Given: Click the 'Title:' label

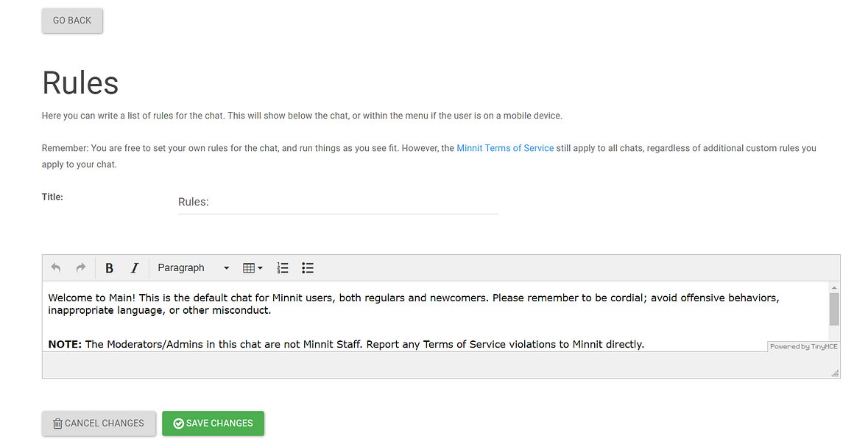Looking at the screenshot, I should (x=52, y=197).
